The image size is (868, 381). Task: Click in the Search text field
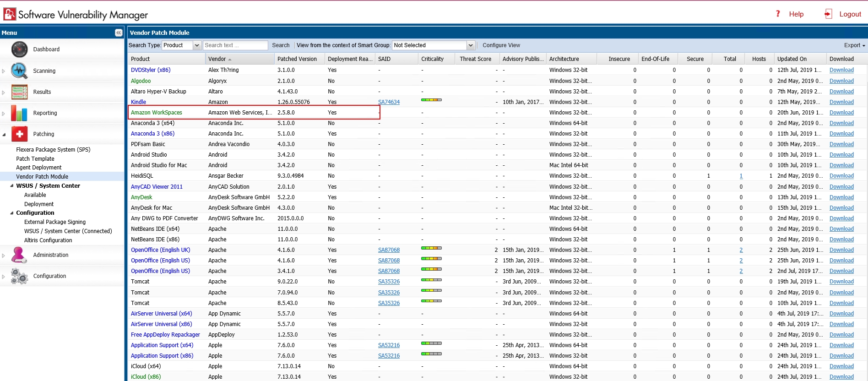235,45
